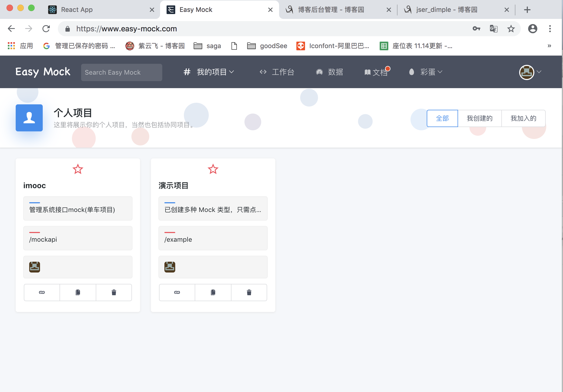Click /mockapi URL box
563x392 pixels.
(x=78, y=238)
